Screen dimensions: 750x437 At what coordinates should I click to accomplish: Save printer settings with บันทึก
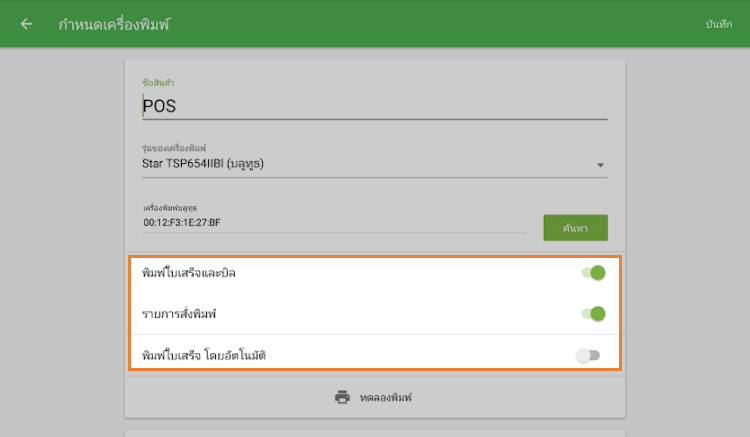(x=718, y=24)
